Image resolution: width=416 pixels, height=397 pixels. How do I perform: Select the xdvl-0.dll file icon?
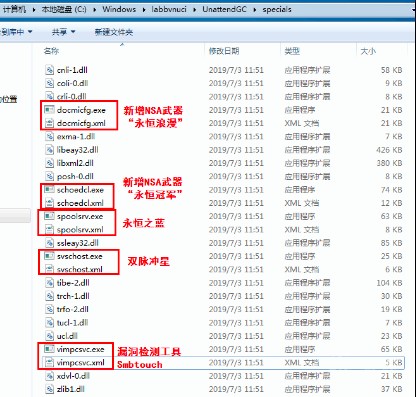[x=49, y=376]
